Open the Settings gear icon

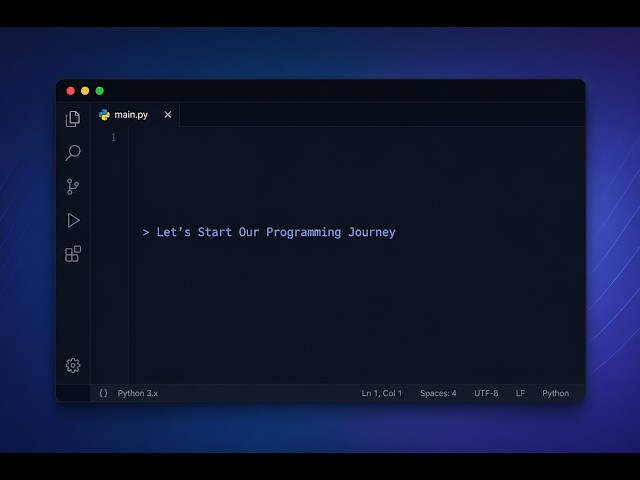(x=73, y=365)
